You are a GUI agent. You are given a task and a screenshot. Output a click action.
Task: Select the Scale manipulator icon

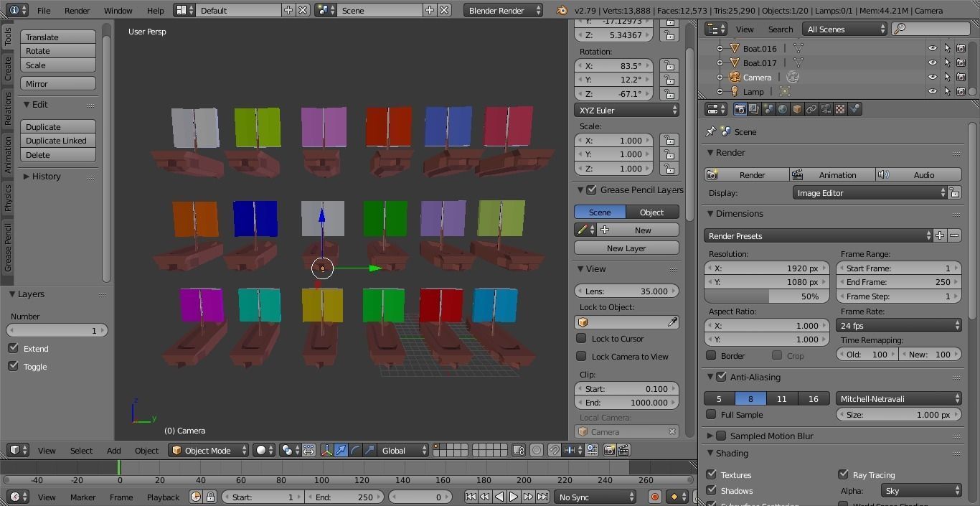pyautogui.click(x=369, y=450)
